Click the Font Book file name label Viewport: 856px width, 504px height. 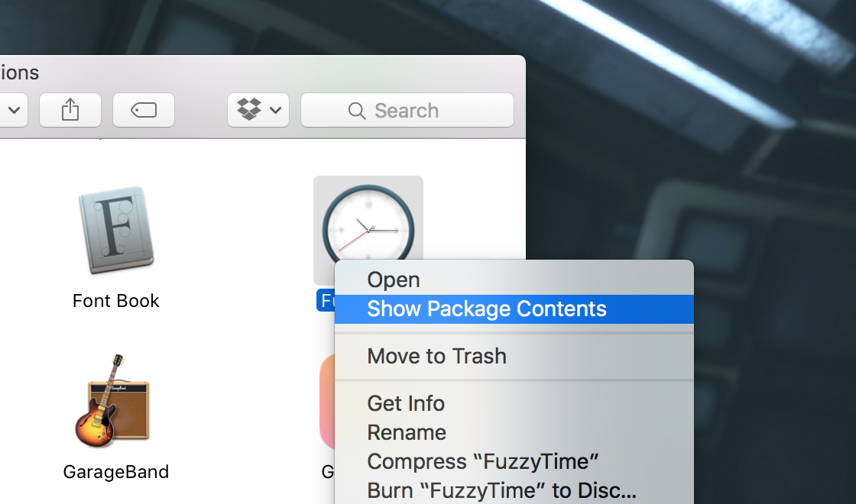[116, 301]
